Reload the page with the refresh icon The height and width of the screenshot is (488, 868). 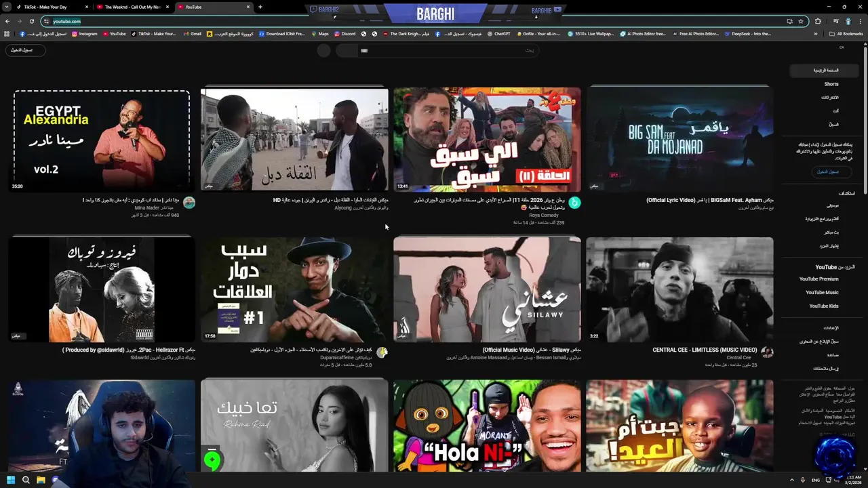31,21
